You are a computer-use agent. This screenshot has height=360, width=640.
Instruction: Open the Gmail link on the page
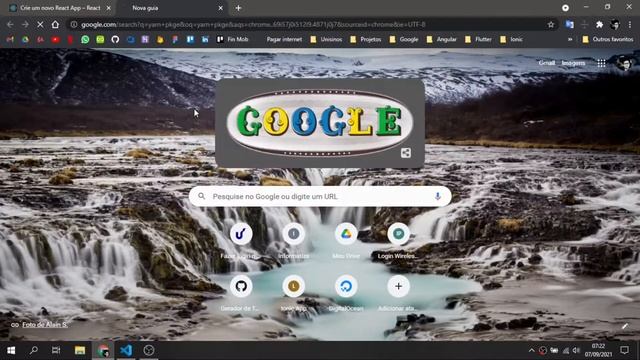click(547, 63)
